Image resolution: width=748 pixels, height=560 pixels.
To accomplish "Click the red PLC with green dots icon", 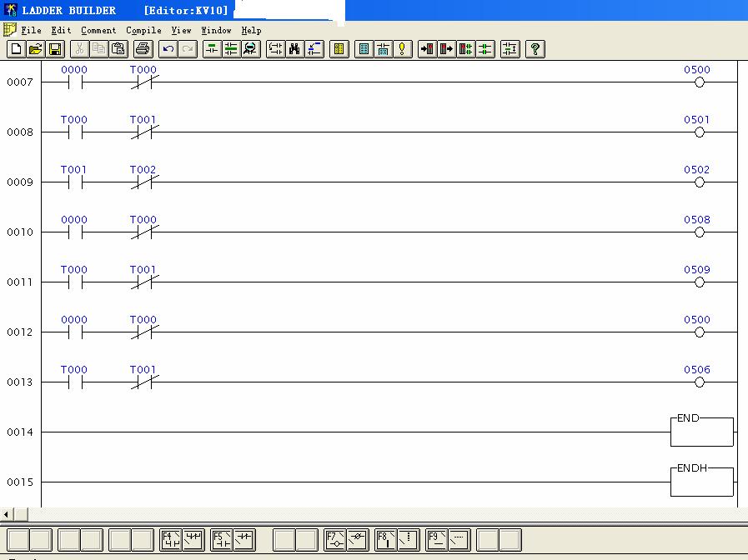I will click(x=466, y=49).
